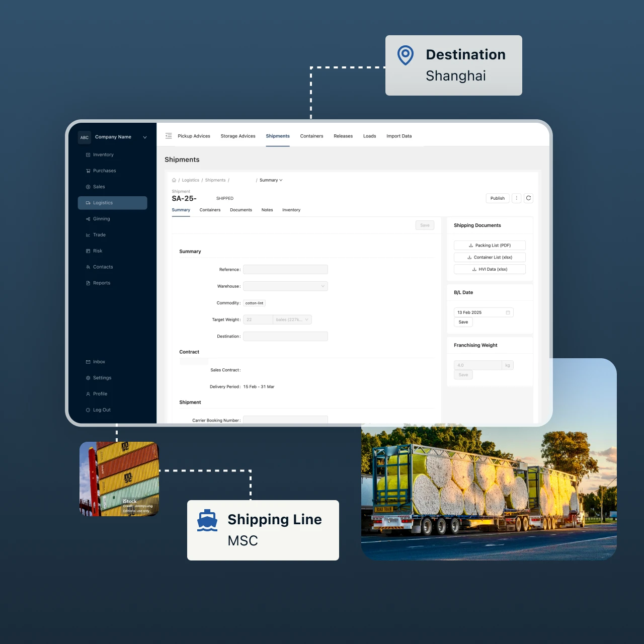This screenshot has width=644, height=644.
Task: Switch to the Pickup Advices tab
Action: click(x=194, y=136)
